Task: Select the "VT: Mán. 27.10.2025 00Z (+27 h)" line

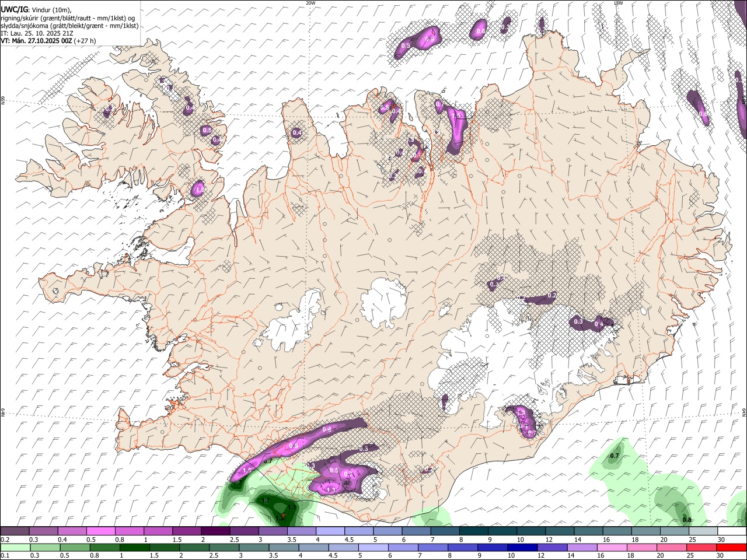Action: pyautogui.click(x=48, y=41)
